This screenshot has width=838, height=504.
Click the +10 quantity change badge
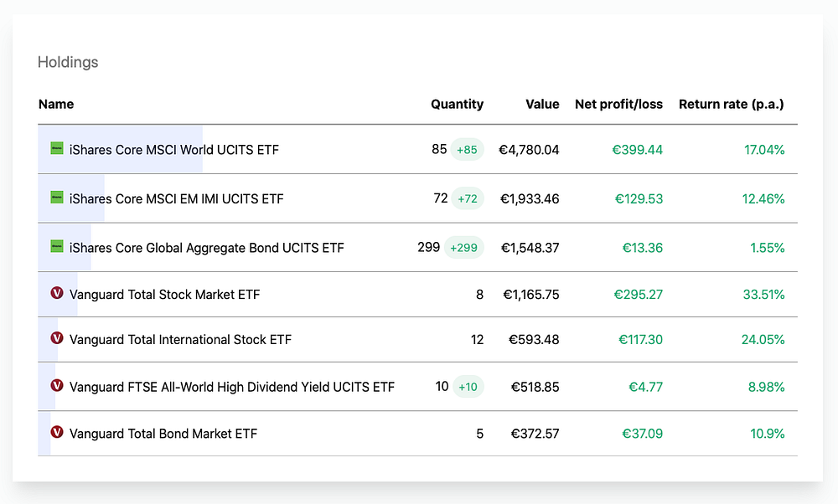pyautogui.click(x=468, y=387)
